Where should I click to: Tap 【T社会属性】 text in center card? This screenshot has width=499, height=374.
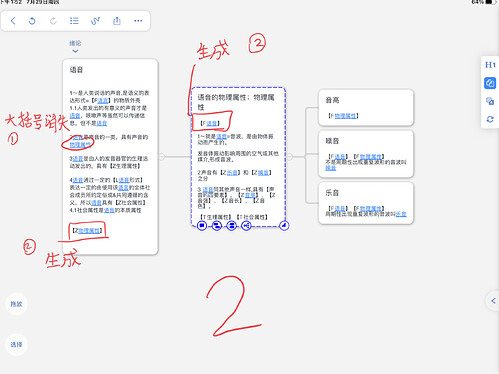252,217
